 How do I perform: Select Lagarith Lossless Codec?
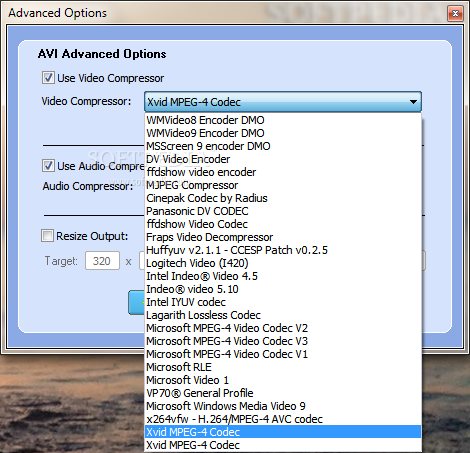tap(283, 315)
